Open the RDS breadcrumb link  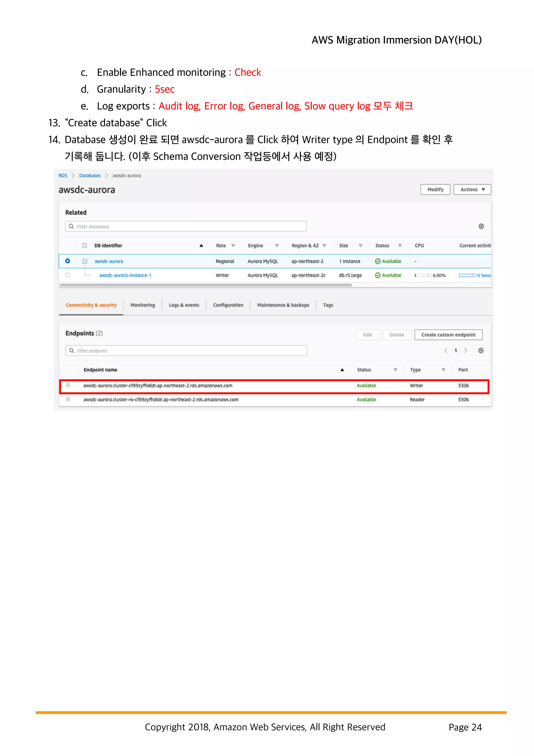point(63,176)
